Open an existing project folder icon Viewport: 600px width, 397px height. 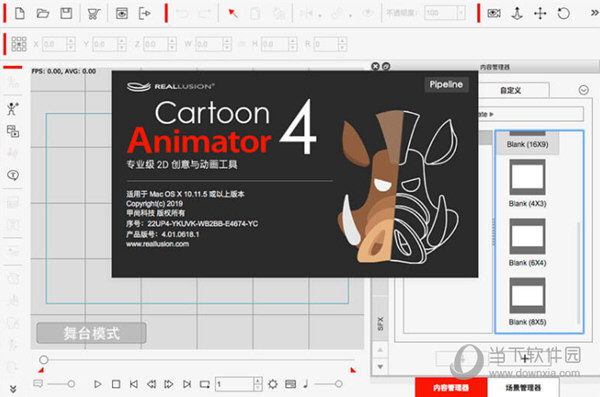42,13
